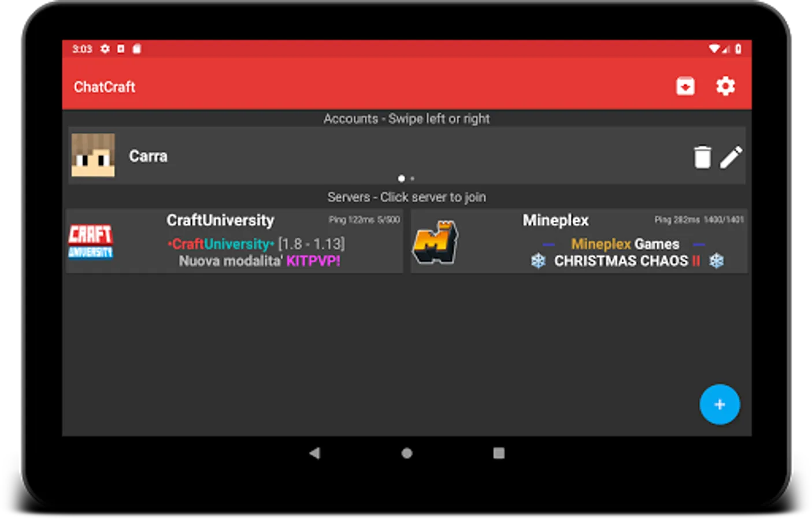Click the Wi-Fi status bar icon
The image size is (812, 520).
click(x=715, y=49)
